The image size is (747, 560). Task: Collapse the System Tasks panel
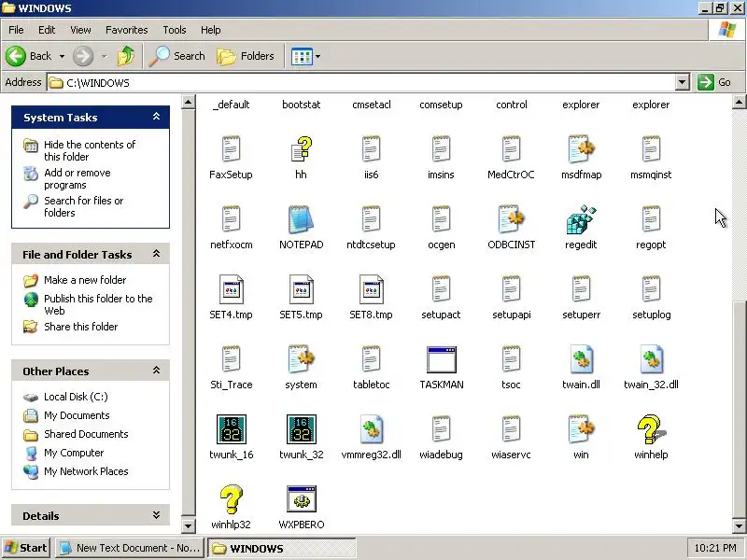point(156,116)
